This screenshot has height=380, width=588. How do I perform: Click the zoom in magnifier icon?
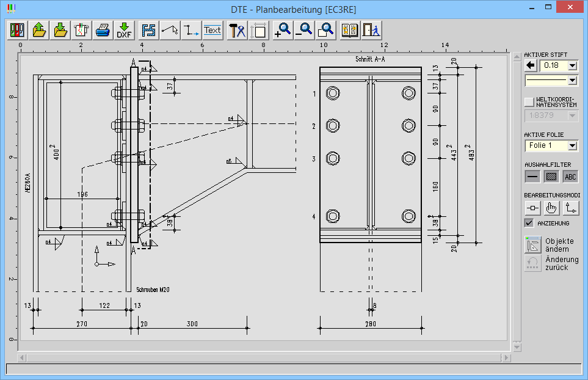click(x=281, y=30)
